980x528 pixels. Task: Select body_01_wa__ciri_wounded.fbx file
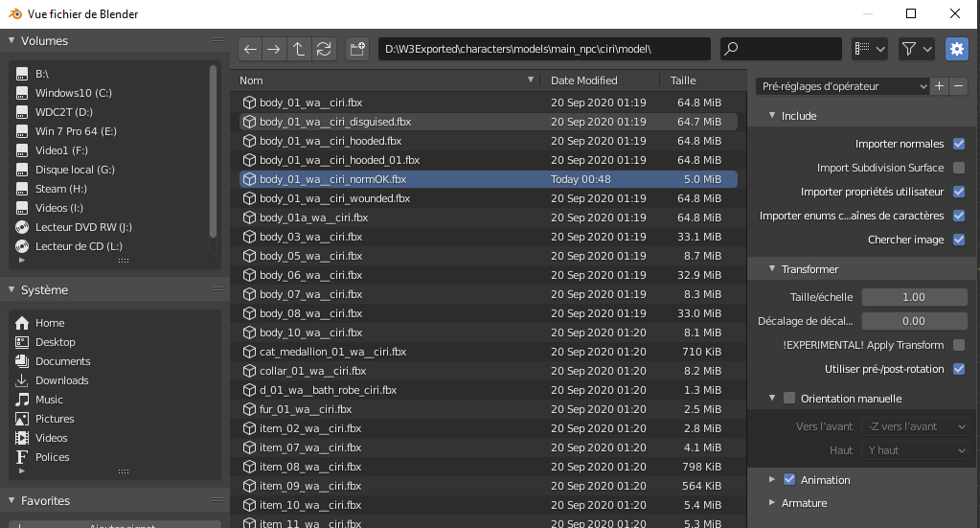click(489, 198)
